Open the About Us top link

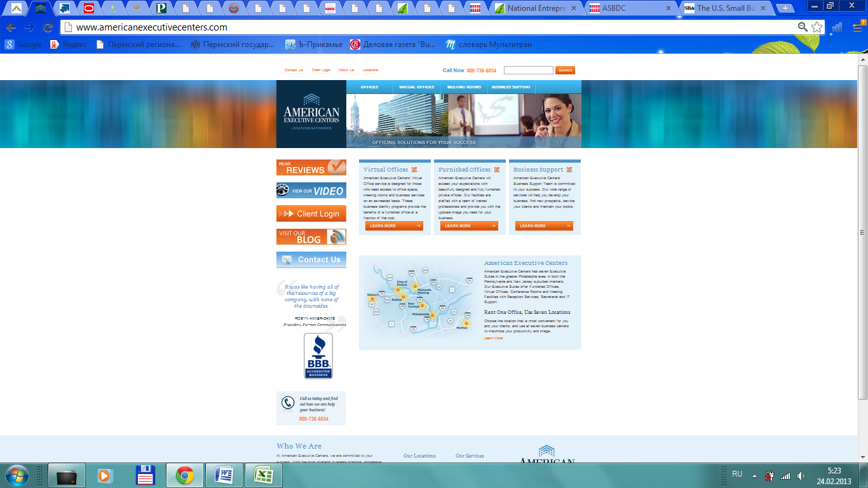(x=346, y=70)
